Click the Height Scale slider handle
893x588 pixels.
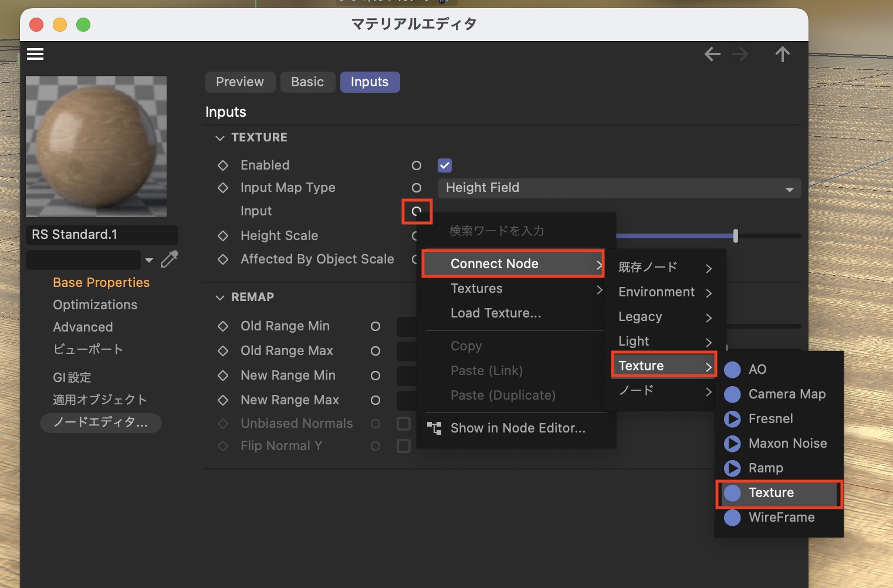735,236
